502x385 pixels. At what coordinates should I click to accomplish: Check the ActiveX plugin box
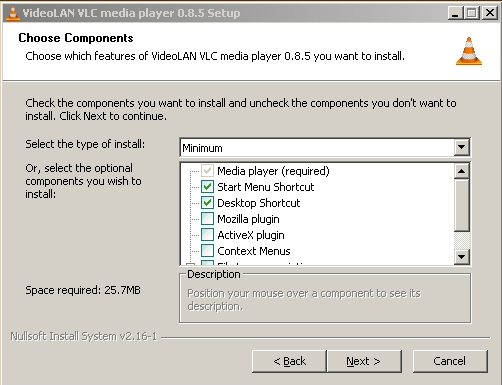click(x=207, y=235)
